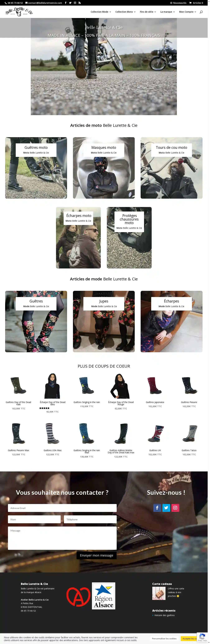Click Envoyer mon message button
Viewport: 210px width, 644px height.
click(x=96, y=555)
